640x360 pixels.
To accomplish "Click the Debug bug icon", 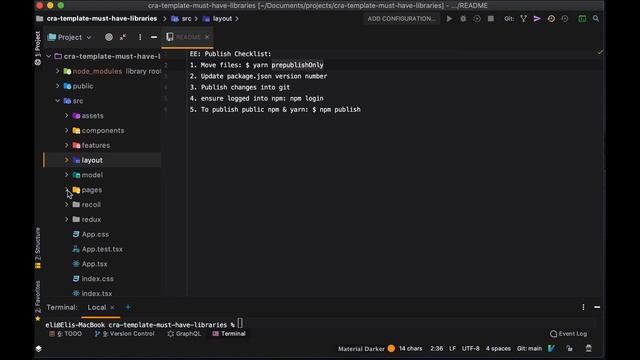I will pyautogui.click(x=463, y=19).
